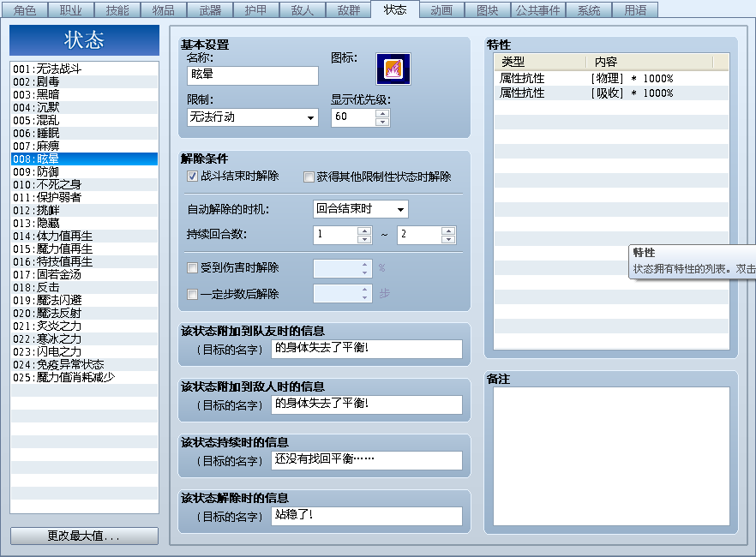Select 属性抗性 [物理] trait row
The image size is (756, 557).
611,79
